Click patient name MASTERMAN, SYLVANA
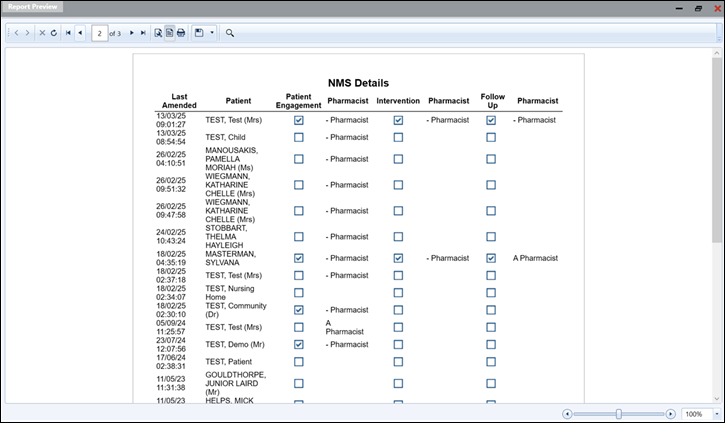The width and height of the screenshot is (725, 423). click(x=230, y=258)
